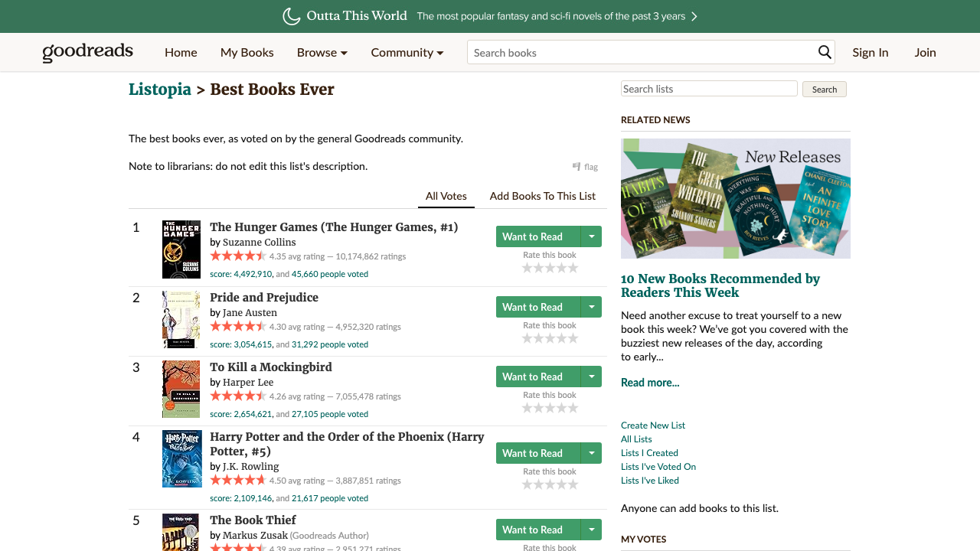This screenshot has width=980, height=551.
Task: Open author Markus Zusak
Action: (256, 535)
